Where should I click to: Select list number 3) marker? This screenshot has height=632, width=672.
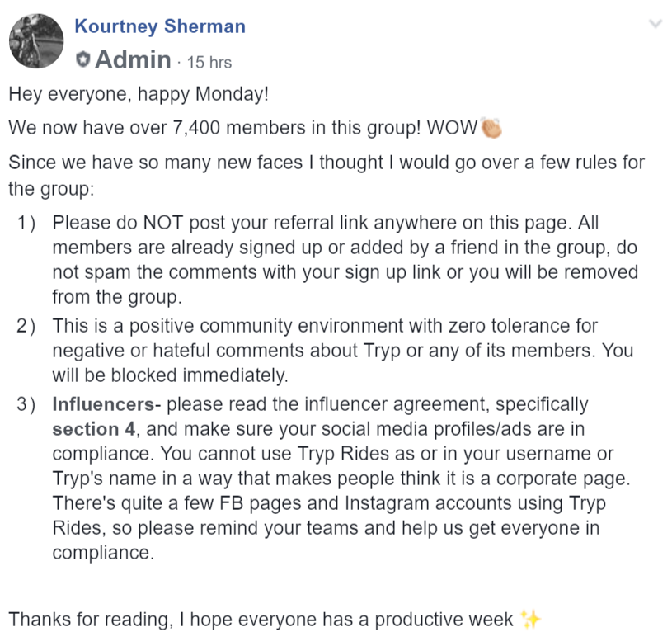click(x=26, y=404)
